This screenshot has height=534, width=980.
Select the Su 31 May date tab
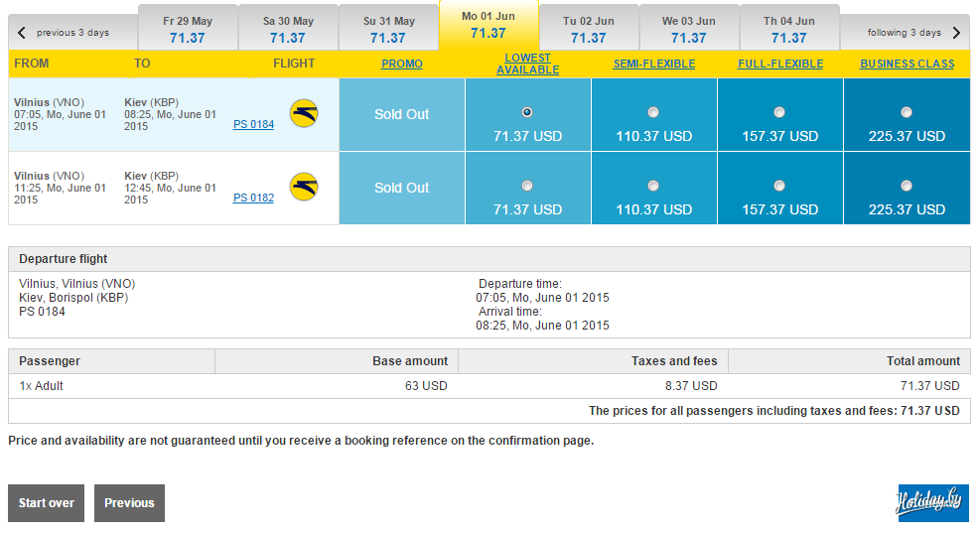pyautogui.click(x=388, y=30)
